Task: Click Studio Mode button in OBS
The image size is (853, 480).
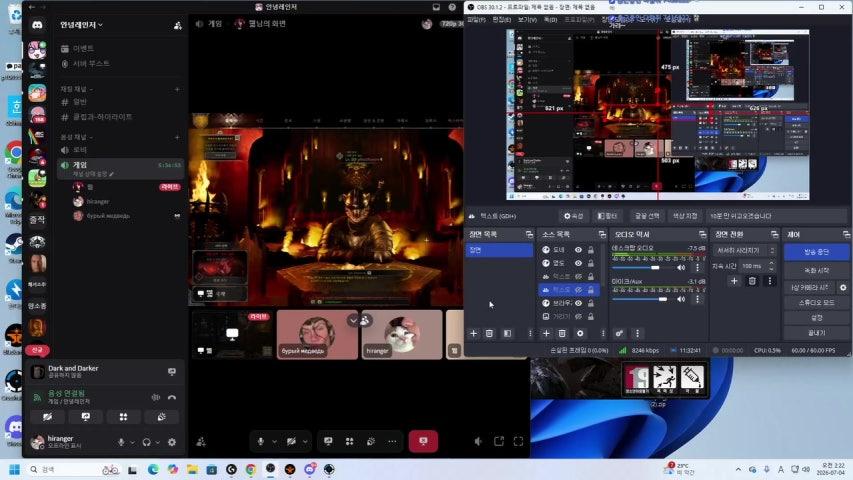Action: pyautogui.click(x=816, y=303)
